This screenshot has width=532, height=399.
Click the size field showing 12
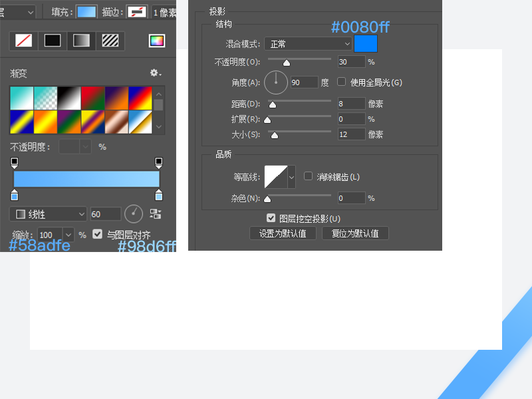click(x=352, y=134)
